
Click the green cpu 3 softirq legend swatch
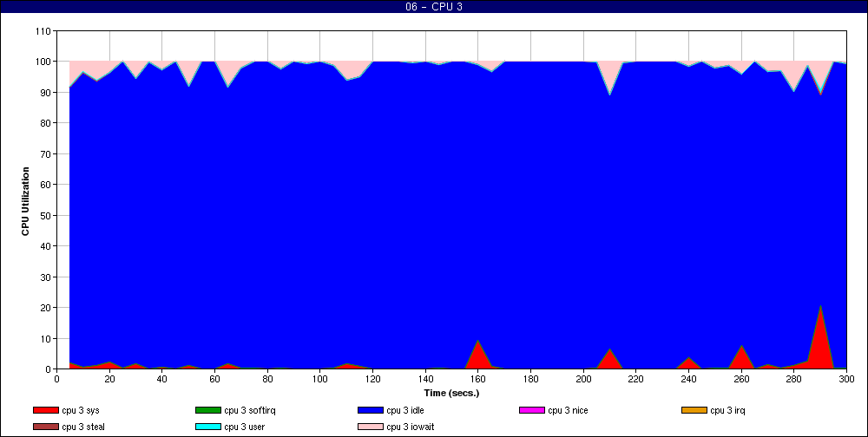(x=207, y=410)
